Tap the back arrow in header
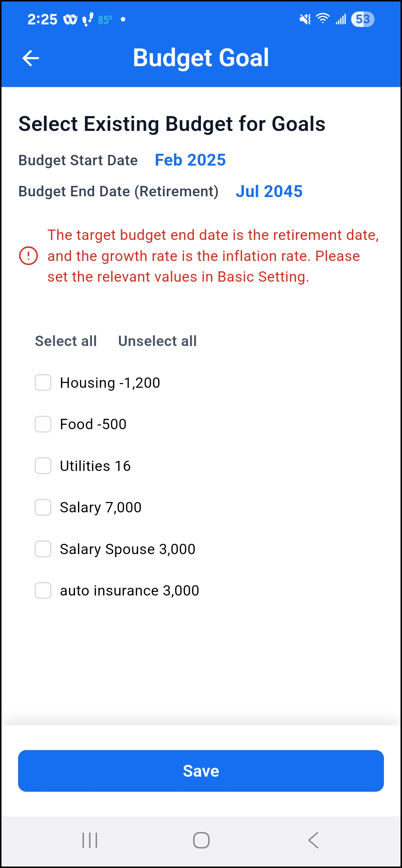The image size is (402, 868). [x=31, y=58]
